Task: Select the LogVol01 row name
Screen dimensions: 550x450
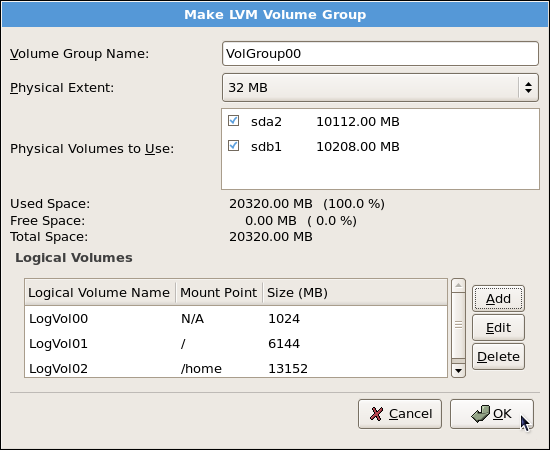Action: click(x=59, y=343)
